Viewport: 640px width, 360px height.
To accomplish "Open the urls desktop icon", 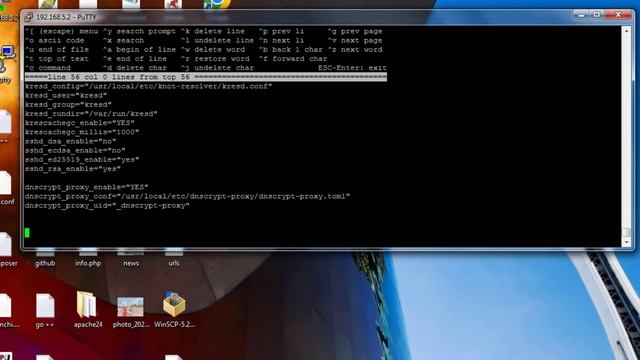I will (x=174, y=259).
